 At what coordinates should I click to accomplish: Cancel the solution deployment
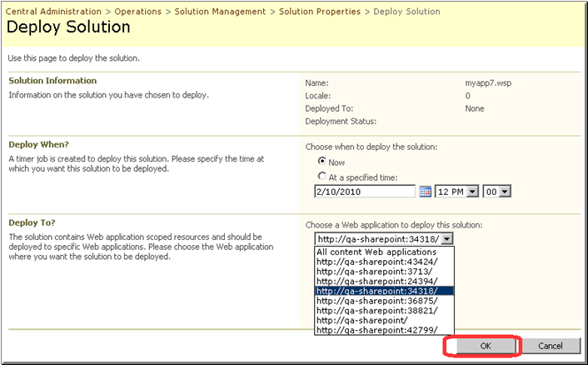(551, 346)
